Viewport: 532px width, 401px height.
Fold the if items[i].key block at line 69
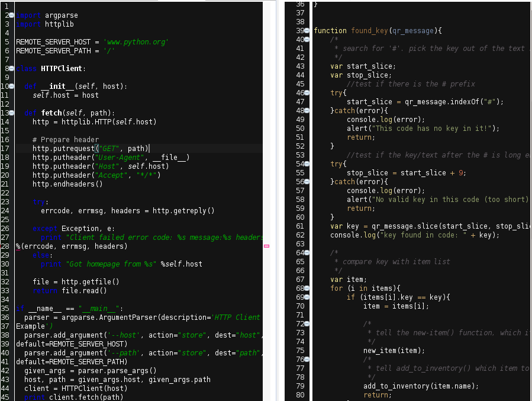[307, 297]
